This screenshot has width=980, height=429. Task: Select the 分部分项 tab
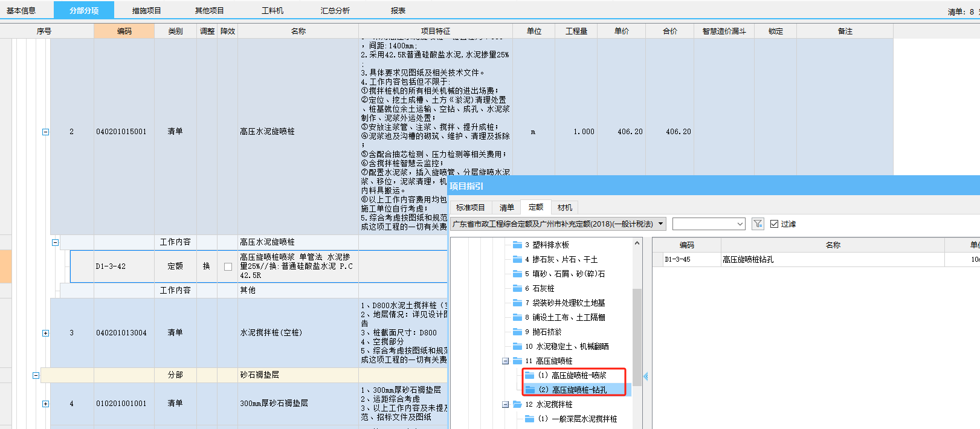tap(84, 10)
